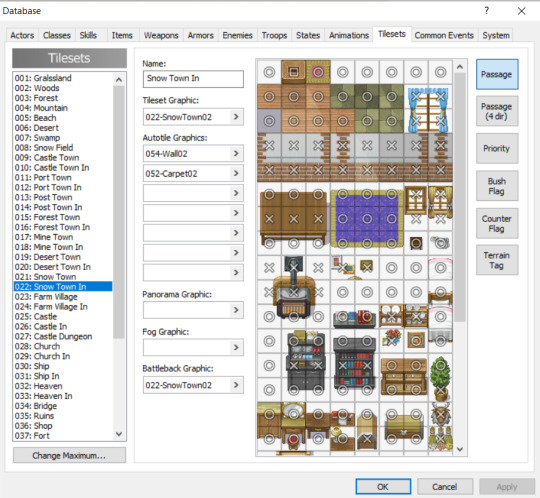Open the Enemies tab
540x498 pixels.
(238, 35)
